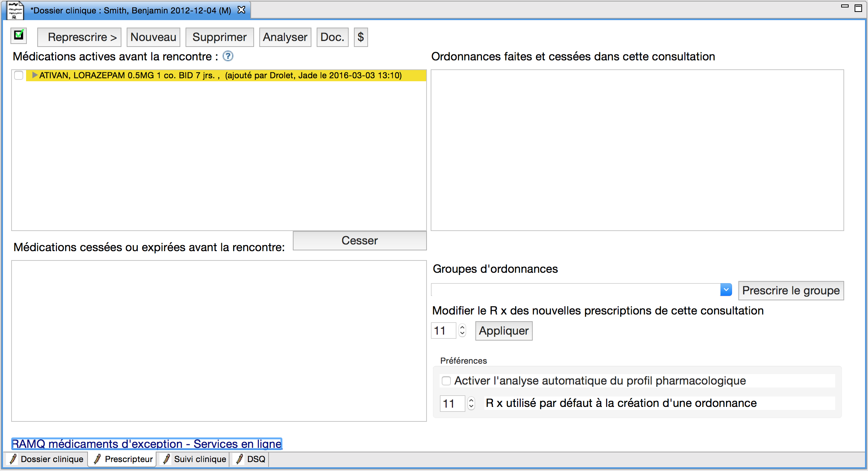The image size is (868, 471).
Task: Select ATIVAN, LORAZEPAM 0.5MG medication row
Action: 226,75
